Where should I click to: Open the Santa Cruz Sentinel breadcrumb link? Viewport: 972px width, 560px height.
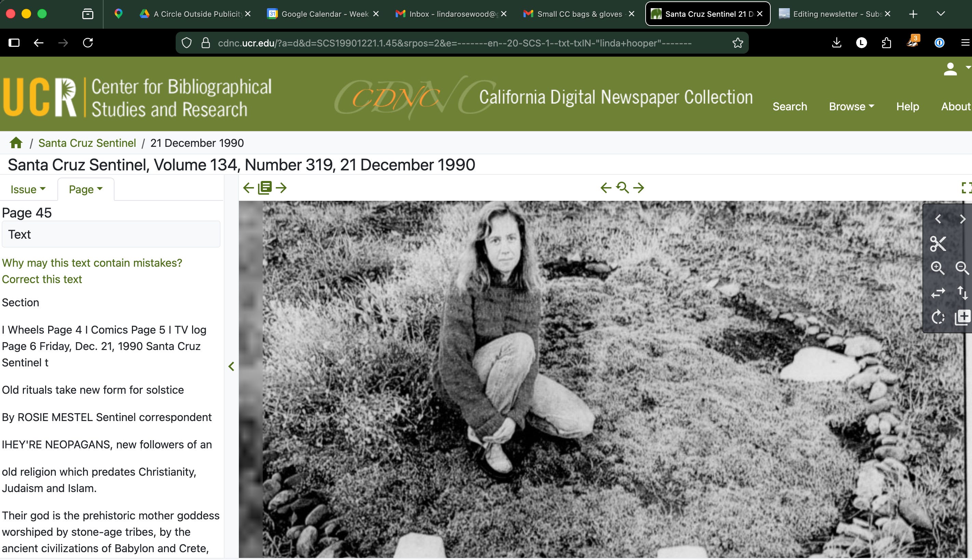[87, 143]
